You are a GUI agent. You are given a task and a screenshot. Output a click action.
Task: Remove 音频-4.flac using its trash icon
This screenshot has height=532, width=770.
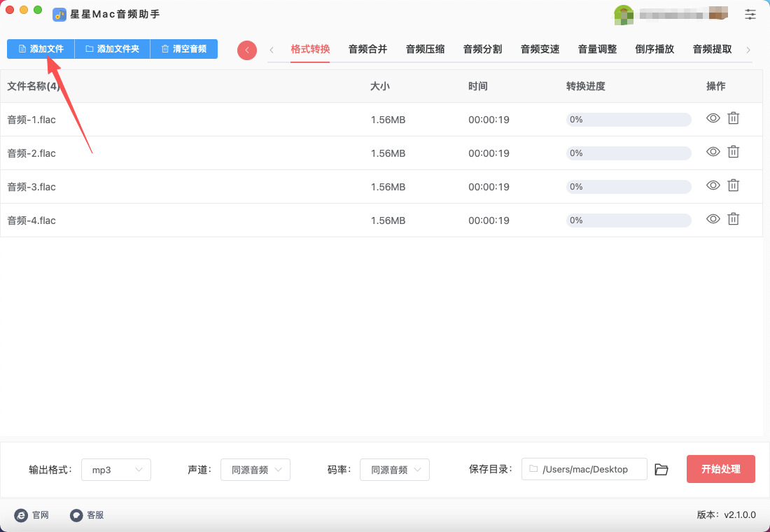pos(733,220)
